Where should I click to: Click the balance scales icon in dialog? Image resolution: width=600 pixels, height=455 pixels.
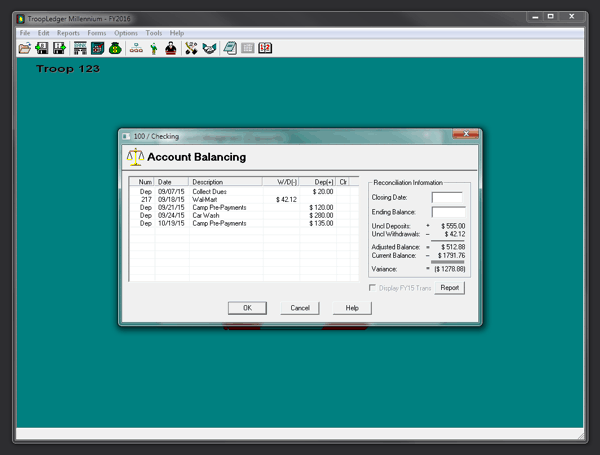[x=135, y=157]
